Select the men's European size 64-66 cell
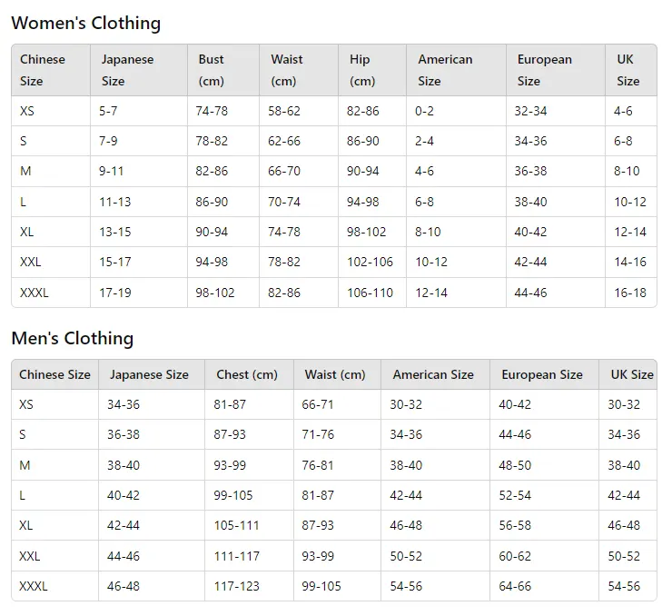The width and height of the screenshot is (672, 616). coord(544,586)
